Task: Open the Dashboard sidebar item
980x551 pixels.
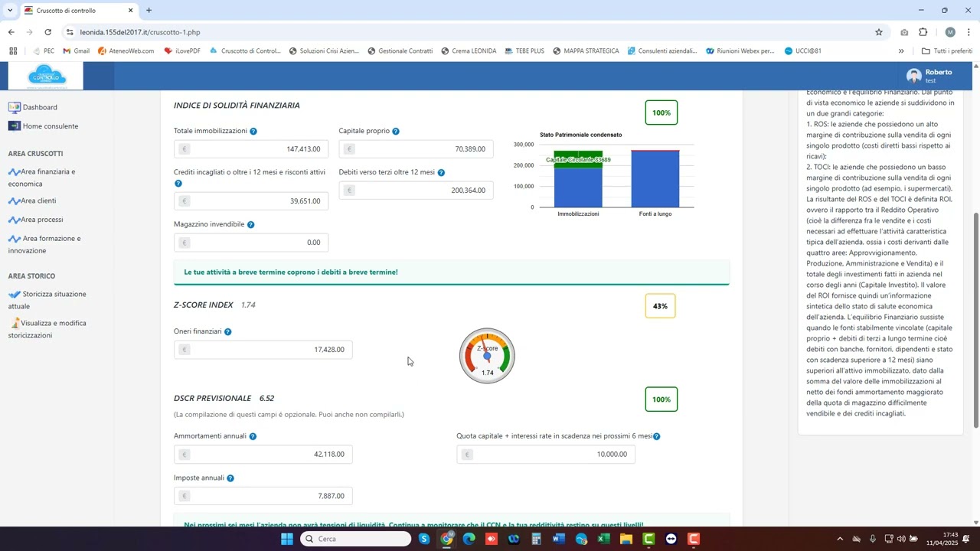Action: (40, 108)
